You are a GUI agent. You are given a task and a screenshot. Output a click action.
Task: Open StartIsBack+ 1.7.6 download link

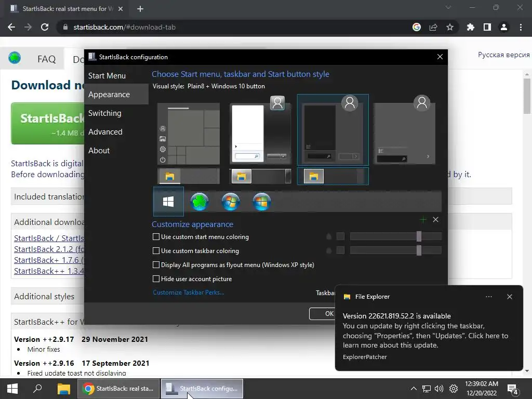pyautogui.click(x=49, y=260)
